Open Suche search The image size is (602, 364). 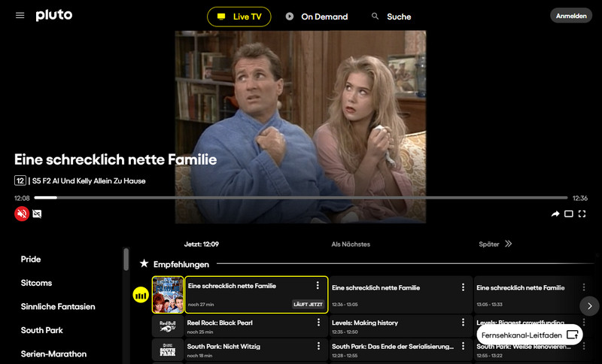pos(391,17)
